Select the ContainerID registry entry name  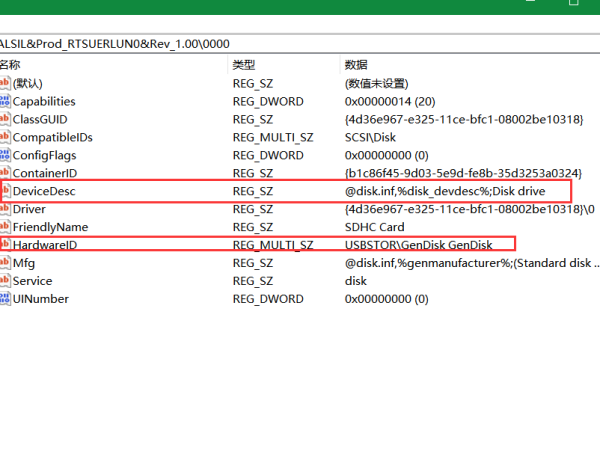pyautogui.click(x=44, y=173)
